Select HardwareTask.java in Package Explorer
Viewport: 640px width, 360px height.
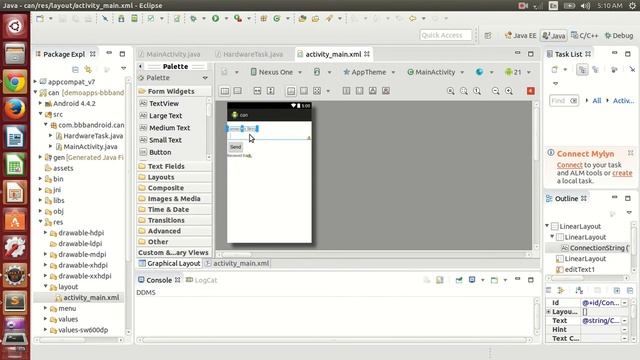click(x=93, y=136)
